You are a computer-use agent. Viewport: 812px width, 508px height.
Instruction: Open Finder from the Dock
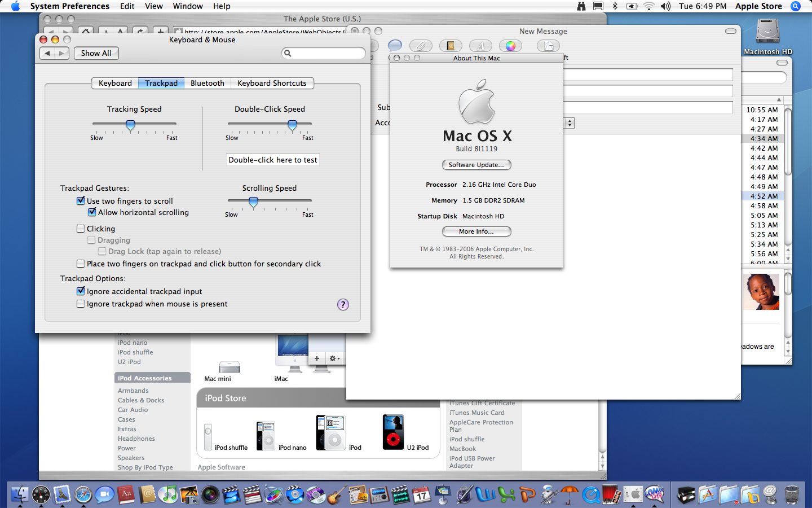(20, 494)
